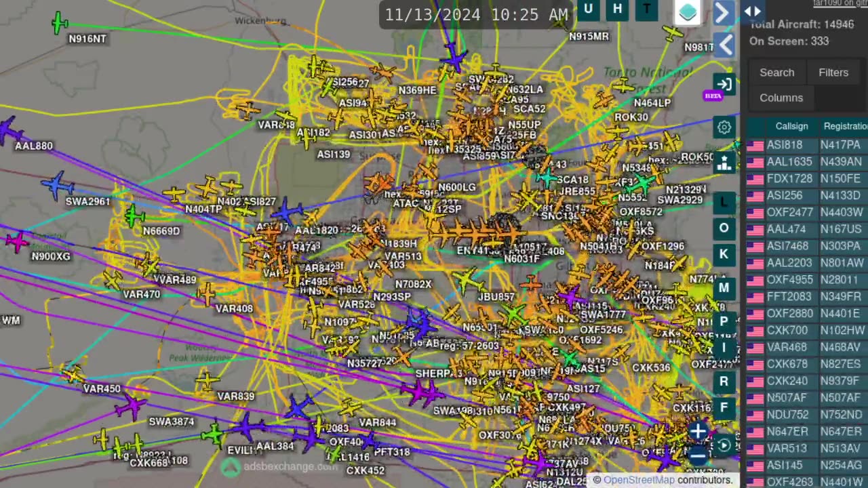
Task: Zoom in with the plus button
Action: 698,431
